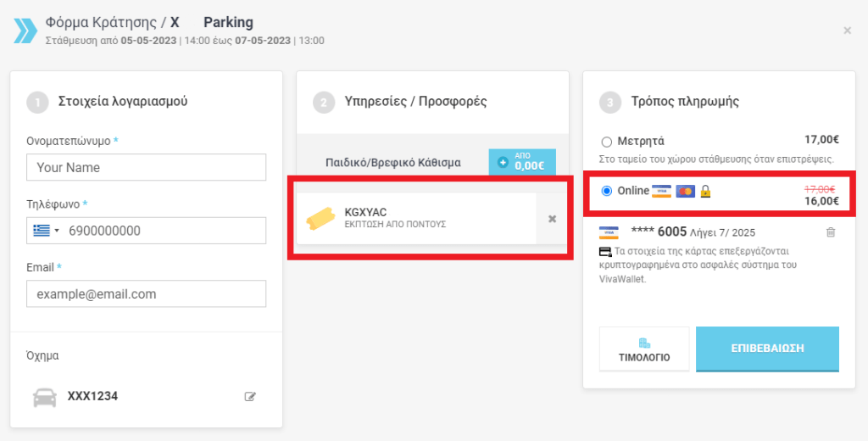Delete saved card ending in 6005

click(830, 232)
